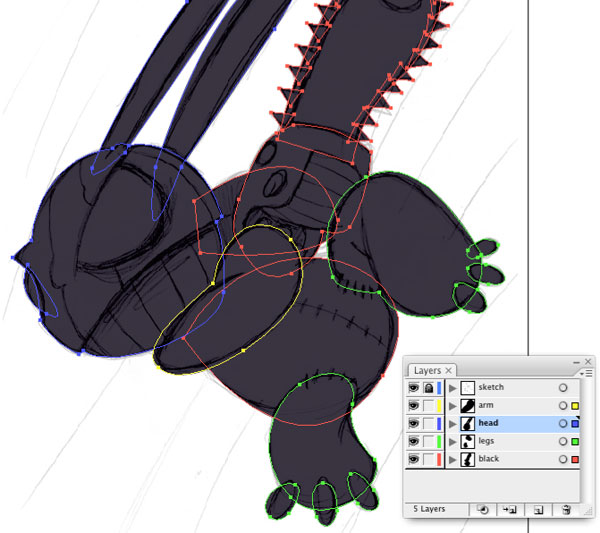Viewport: 600px width, 533px height.
Task: Toggle visibility of black layer
Action: point(413,459)
